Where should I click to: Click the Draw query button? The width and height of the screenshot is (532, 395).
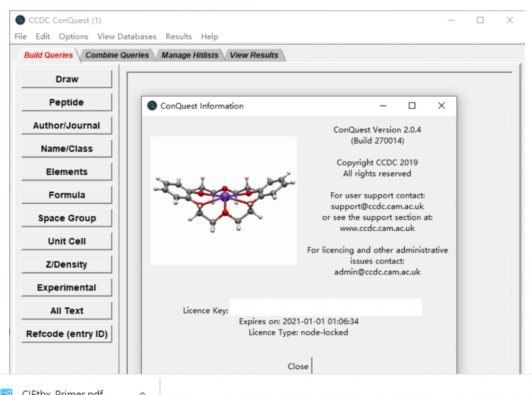pyautogui.click(x=67, y=79)
